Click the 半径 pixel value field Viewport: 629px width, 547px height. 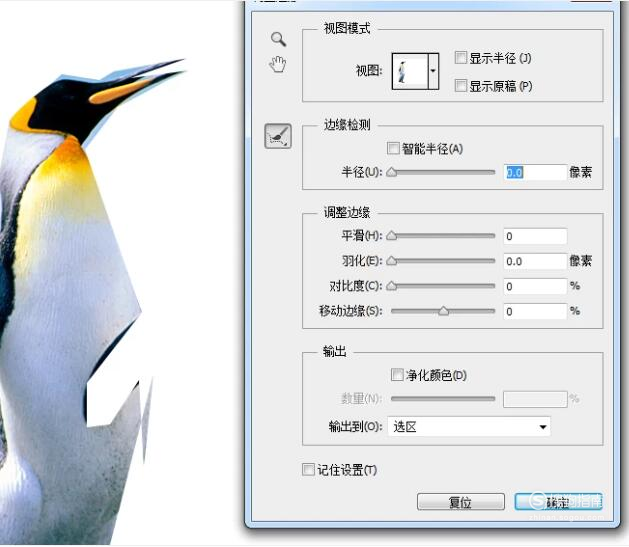point(535,172)
